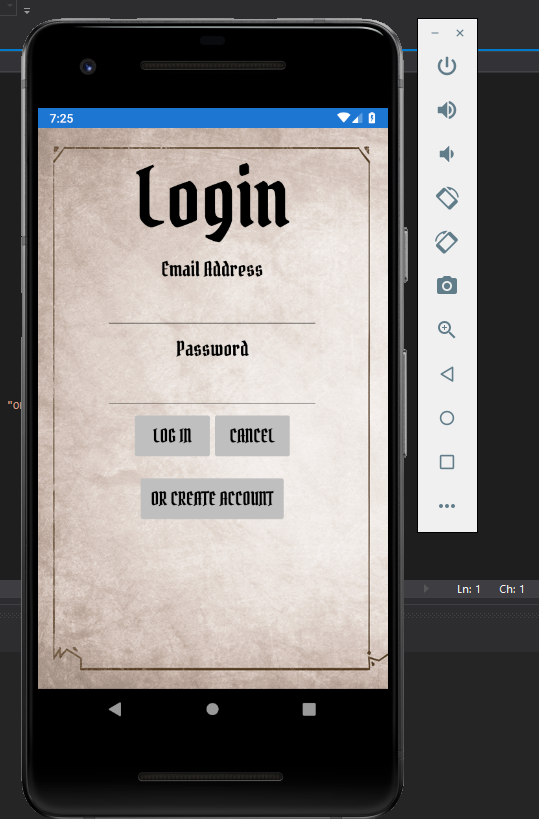Screen dimensions: 539x819
Task: Focus the Password input field
Action: coord(212,385)
